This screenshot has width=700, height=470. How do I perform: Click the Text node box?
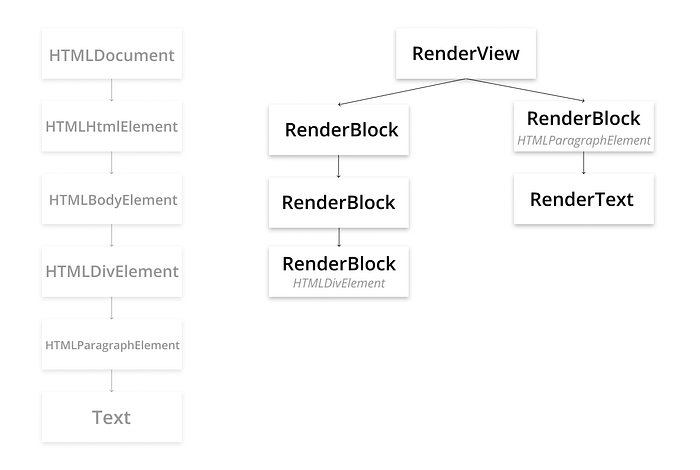[112, 417]
